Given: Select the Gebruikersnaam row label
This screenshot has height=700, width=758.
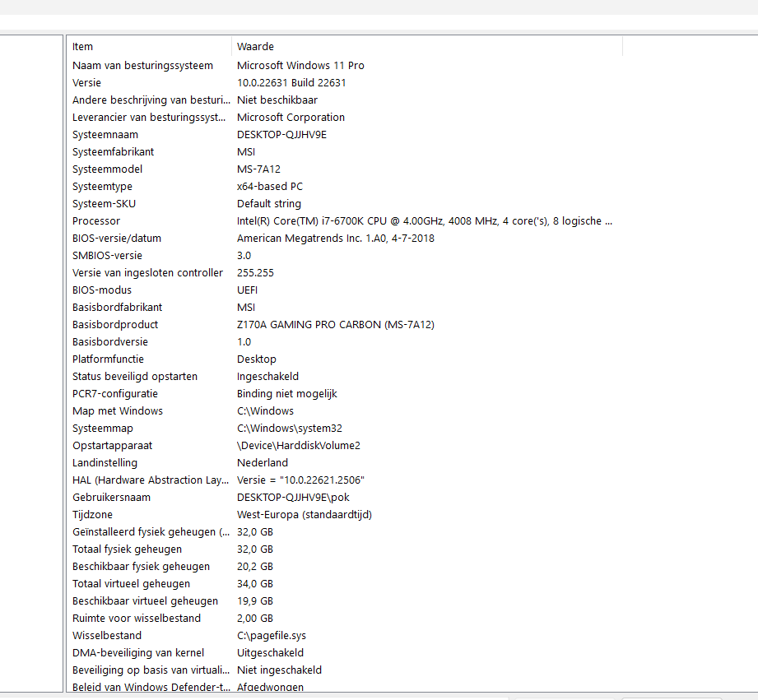Looking at the screenshot, I should pos(111,498).
